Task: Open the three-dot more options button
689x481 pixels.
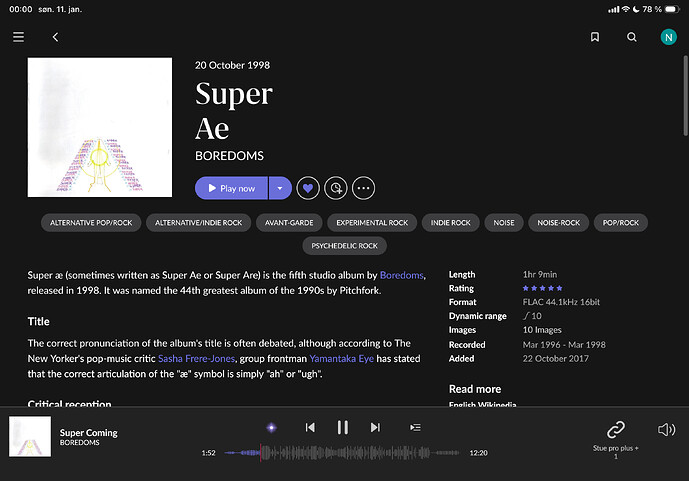Action: (363, 188)
